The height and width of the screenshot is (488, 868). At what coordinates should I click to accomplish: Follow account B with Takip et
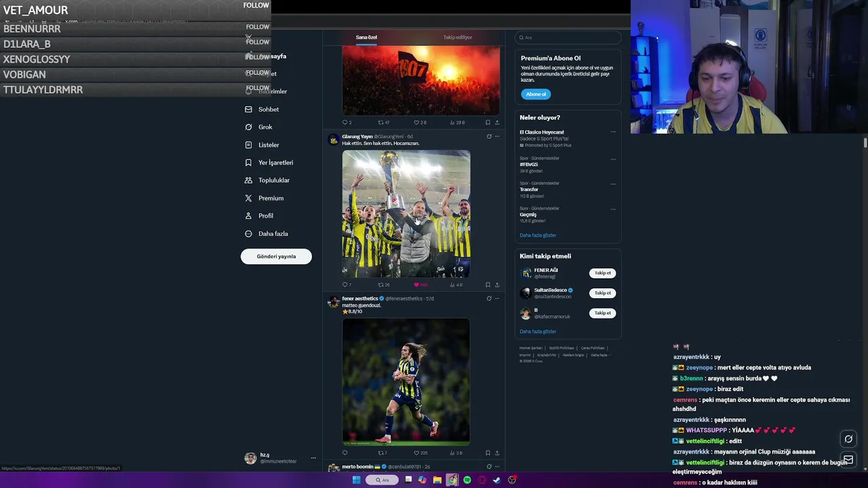click(x=602, y=313)
